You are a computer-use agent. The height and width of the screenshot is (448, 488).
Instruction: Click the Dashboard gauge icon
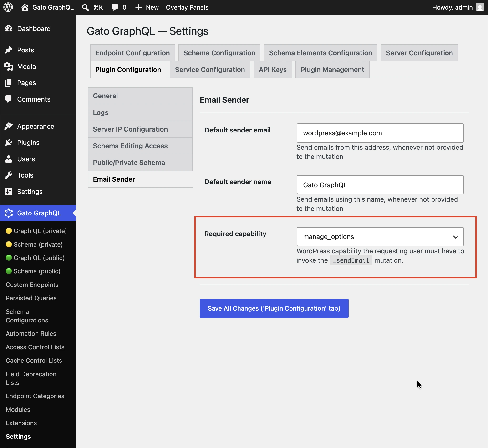9,29
